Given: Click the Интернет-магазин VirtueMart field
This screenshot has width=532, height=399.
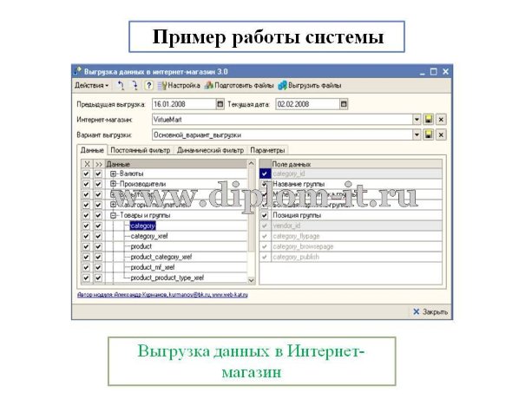Looking at the screenshot, I should point(282,120).
